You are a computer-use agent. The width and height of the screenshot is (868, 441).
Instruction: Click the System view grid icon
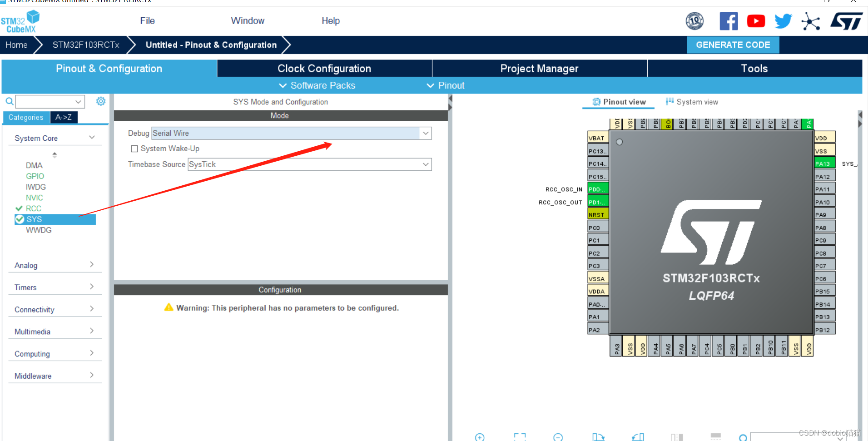670,101
